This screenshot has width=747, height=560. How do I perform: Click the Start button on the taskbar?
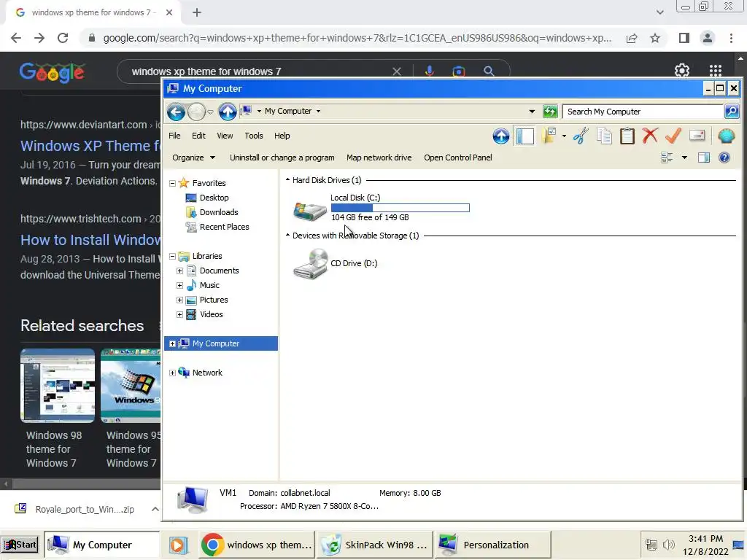[20, 545]
